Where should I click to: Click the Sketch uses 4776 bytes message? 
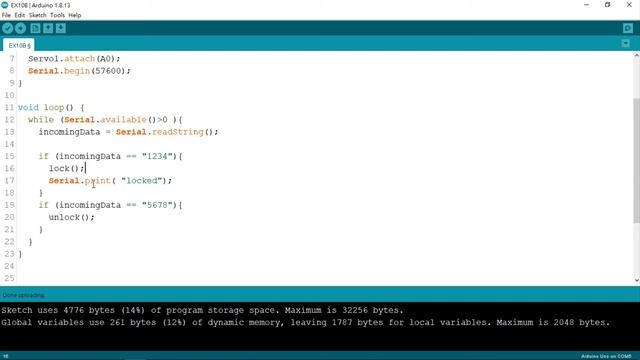202,310
